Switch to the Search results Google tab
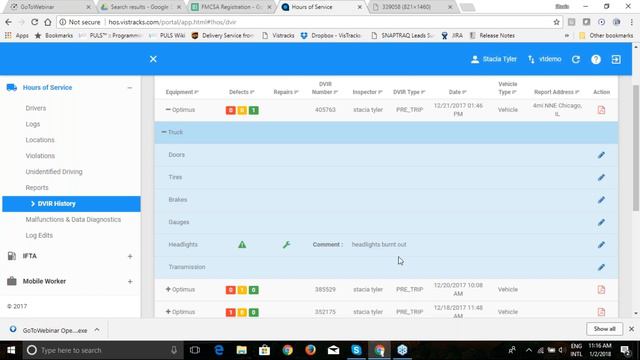The width and height of the screenshot is (640, 360). point(140,7)
